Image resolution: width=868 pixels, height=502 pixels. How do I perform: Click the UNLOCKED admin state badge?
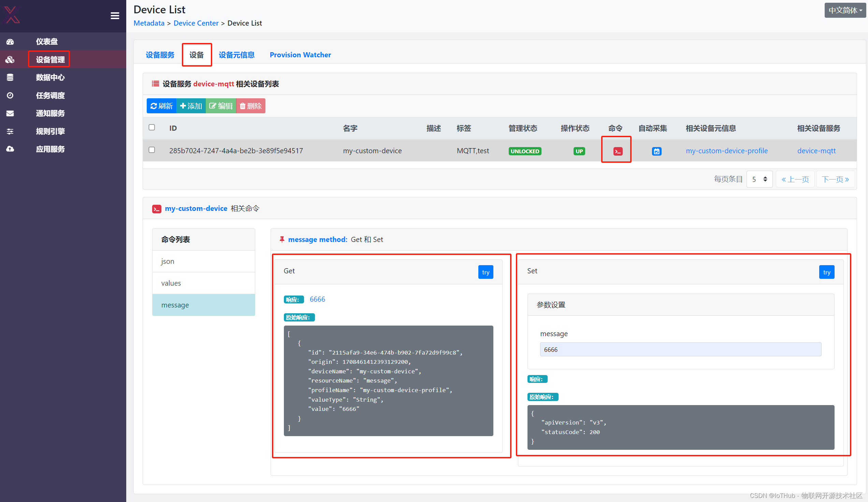[x=525, y=151]
